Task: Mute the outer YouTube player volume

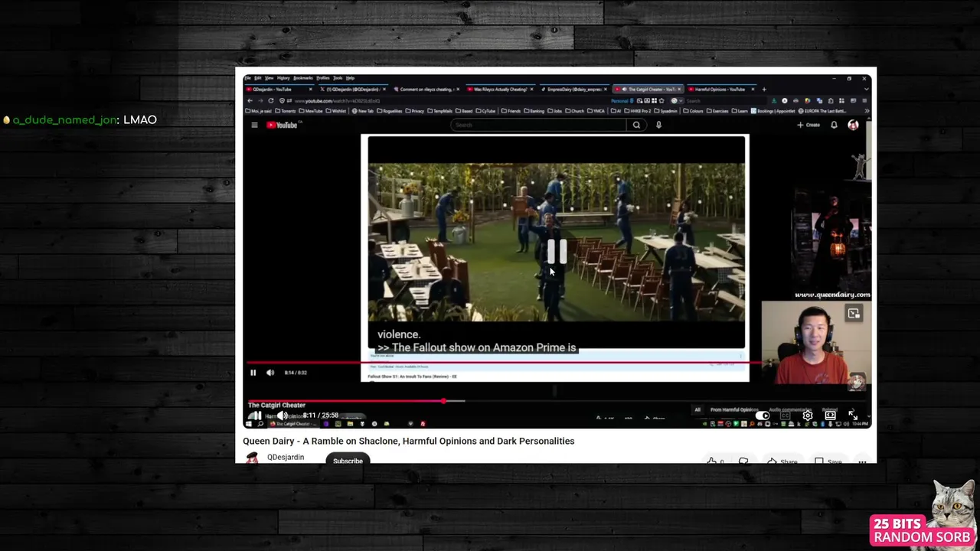Action: coord(282,416)
